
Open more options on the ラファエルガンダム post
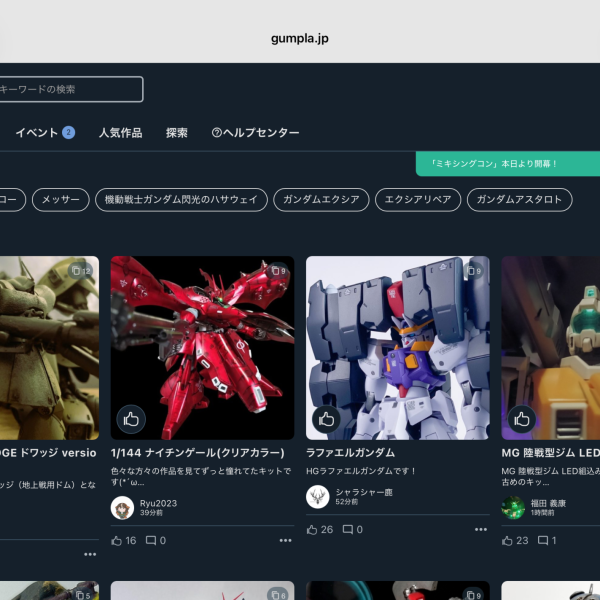click(x=481, y=530)
